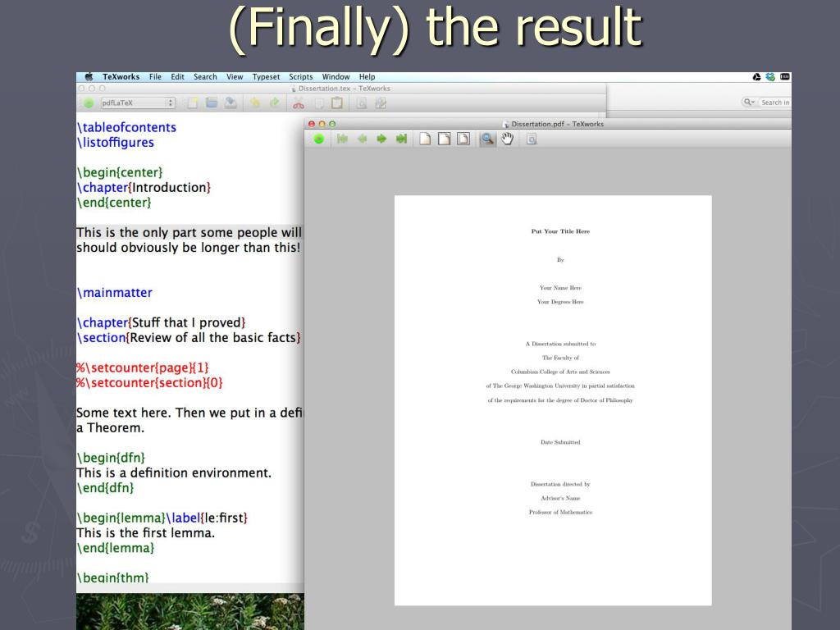Select Fit to Width icon in PDF toolbar
This screenshot has height=630, width=840.
(444, 139)
